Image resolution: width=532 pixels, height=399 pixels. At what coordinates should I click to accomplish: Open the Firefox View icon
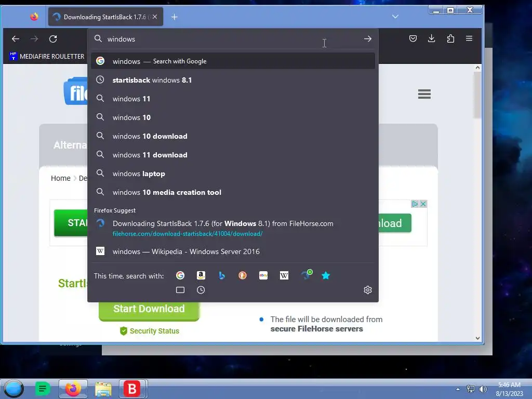34,17
